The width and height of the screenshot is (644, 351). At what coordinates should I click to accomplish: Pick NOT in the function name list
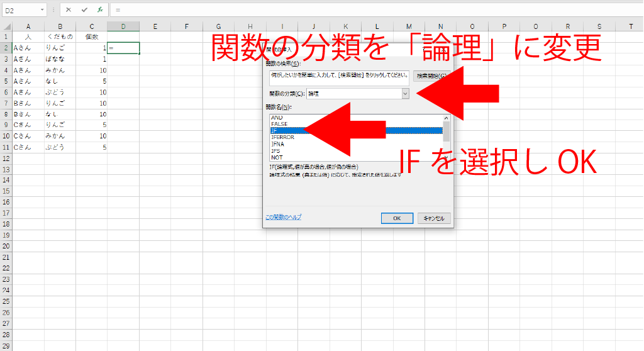click(277, 157)
